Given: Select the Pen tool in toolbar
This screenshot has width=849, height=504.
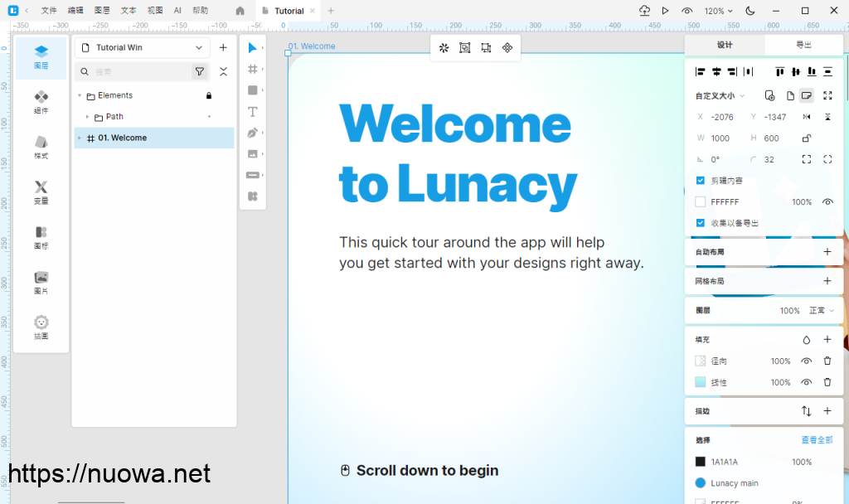Looking at the screenshot, I should coord(253,133).
